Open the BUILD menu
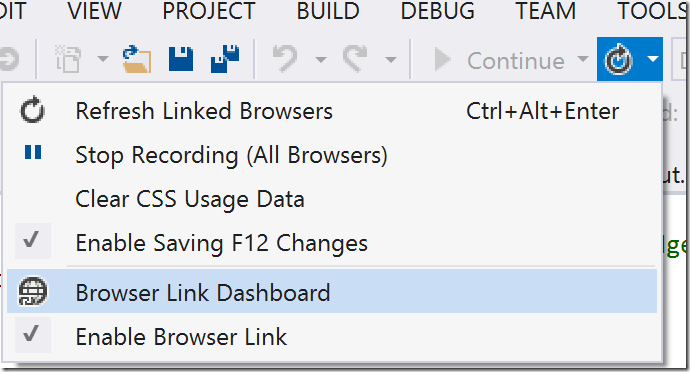Screen dimensions: 690x372 (328, 11)
